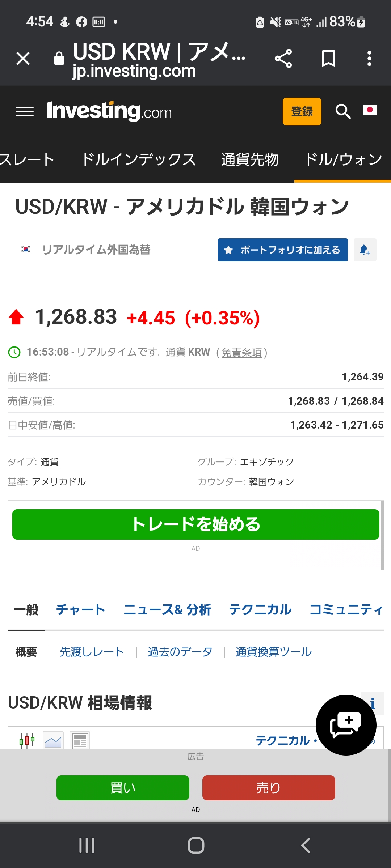Click ポートフォリオに加える button

pos(283,250)
